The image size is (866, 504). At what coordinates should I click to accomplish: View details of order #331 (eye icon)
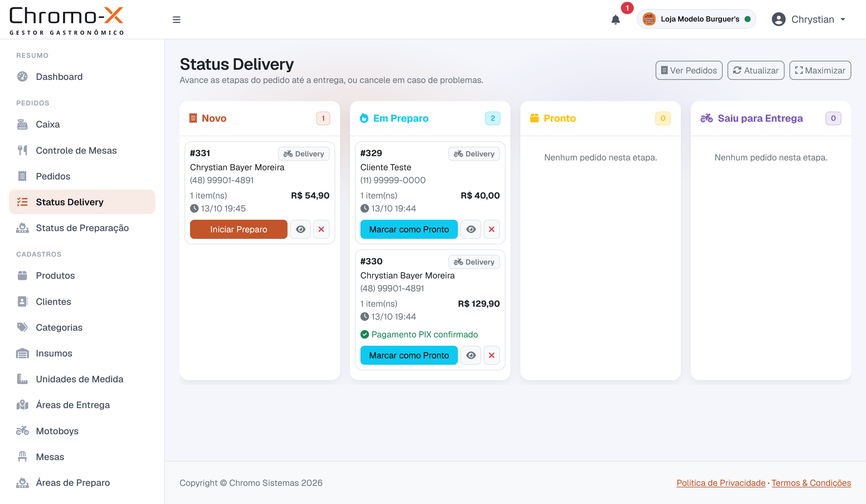pos(300,229)
